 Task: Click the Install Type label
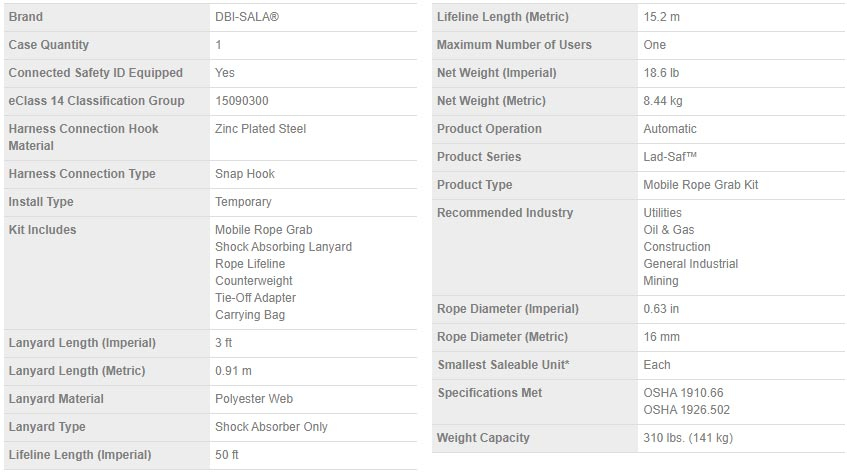[x=41, y=202]
